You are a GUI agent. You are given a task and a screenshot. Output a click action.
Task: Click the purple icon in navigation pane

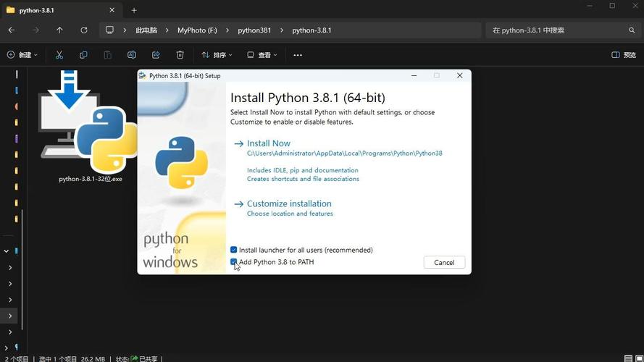[x=17, y=139]
